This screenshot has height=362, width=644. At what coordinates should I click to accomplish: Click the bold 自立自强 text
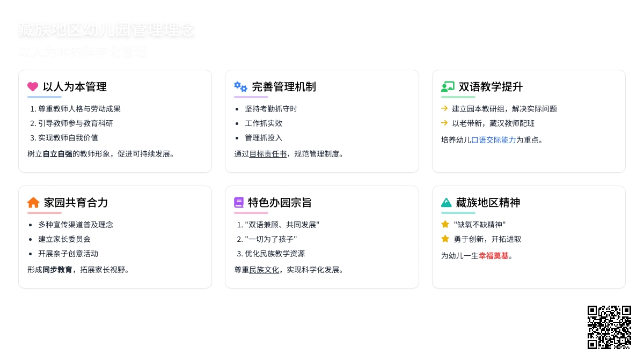(57, 154)
